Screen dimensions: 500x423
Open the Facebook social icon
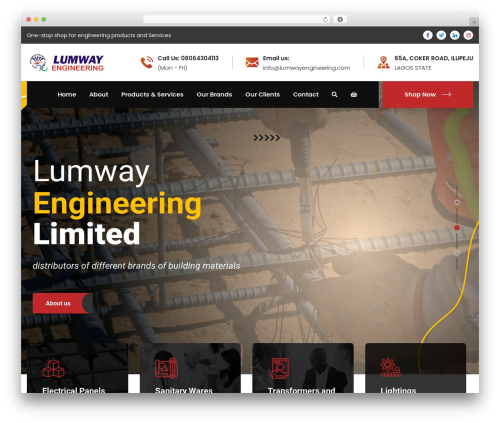pyautogui.click(x=428, y=35)
